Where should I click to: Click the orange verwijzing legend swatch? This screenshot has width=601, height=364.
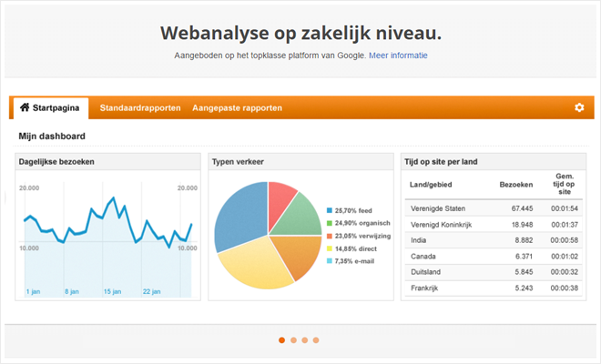(x=330, y=236)
